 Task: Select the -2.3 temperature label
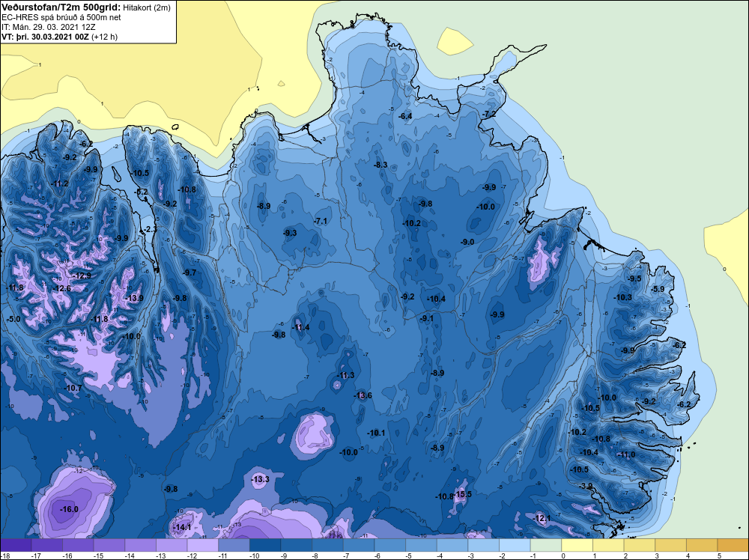[150, 229]
